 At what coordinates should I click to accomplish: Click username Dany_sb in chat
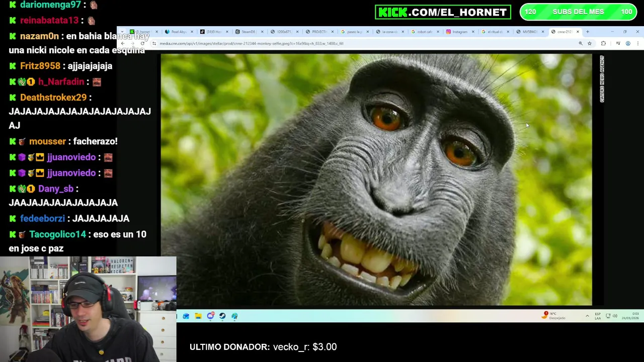(x=55, y=189)
